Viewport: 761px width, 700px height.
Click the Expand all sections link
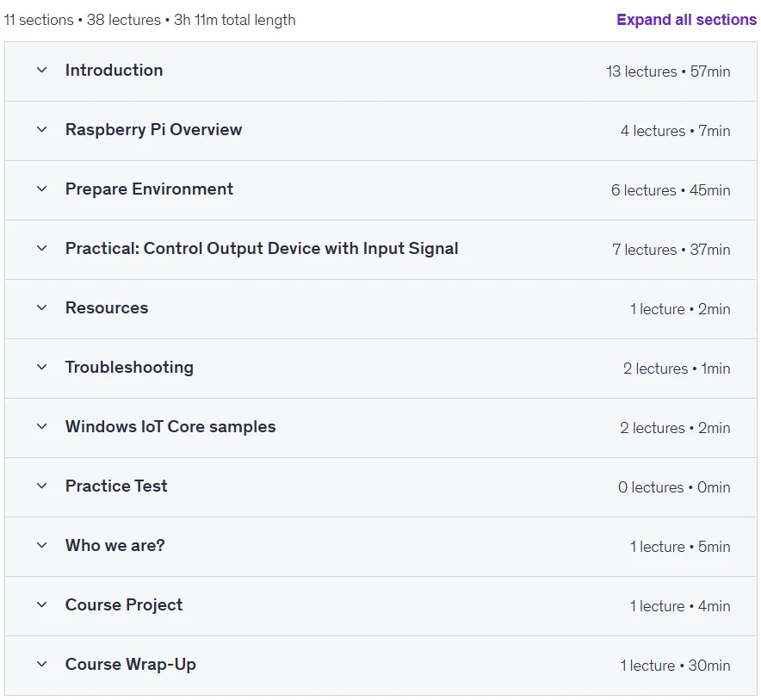[x=686, y=20]
